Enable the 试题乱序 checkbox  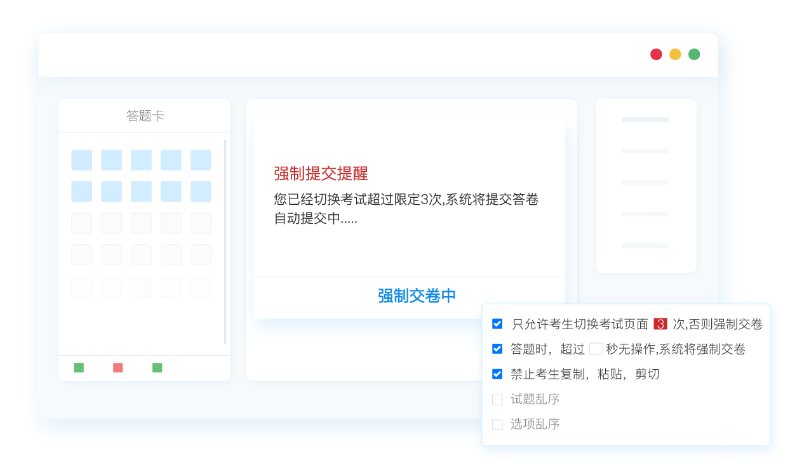point(497,399)
